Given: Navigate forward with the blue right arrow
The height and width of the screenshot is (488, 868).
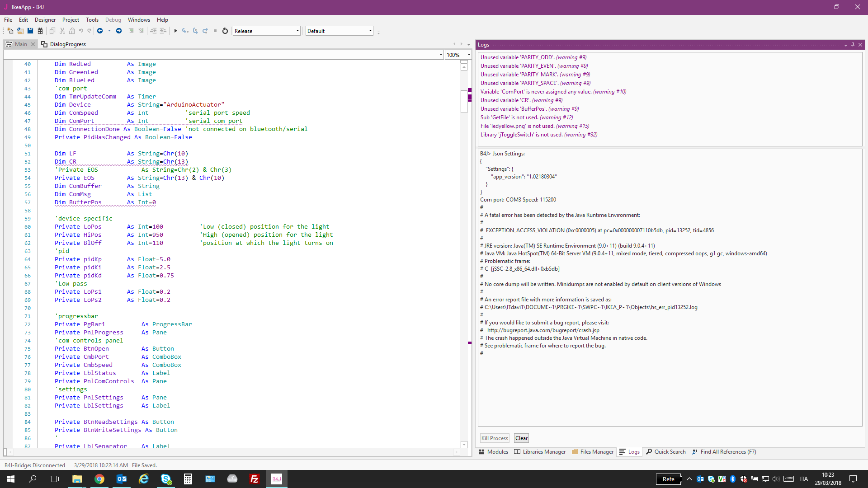Looking at the screenshot, I should pos(118,31).
